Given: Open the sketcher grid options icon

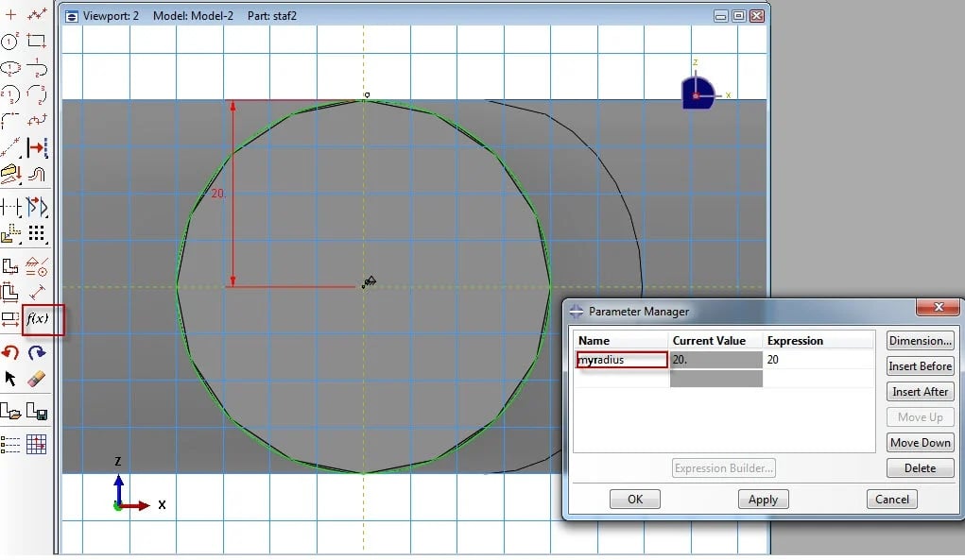Looking at the screenshot, I should tap(38, 444).
